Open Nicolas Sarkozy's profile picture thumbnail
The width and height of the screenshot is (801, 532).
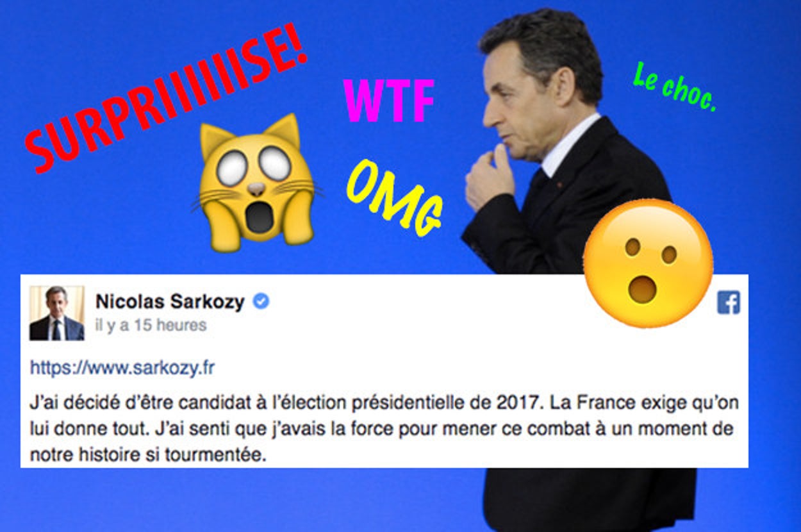(56, 313)
